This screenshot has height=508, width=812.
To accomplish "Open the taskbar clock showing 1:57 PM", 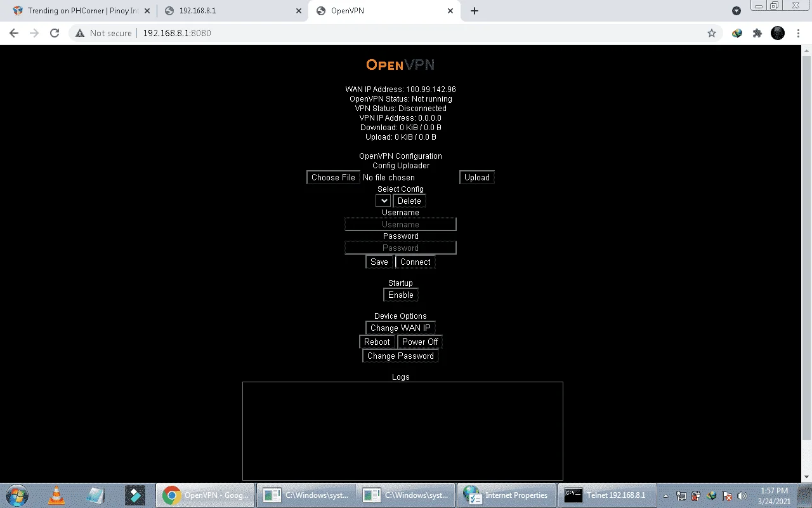I will [x=774, y=496].
